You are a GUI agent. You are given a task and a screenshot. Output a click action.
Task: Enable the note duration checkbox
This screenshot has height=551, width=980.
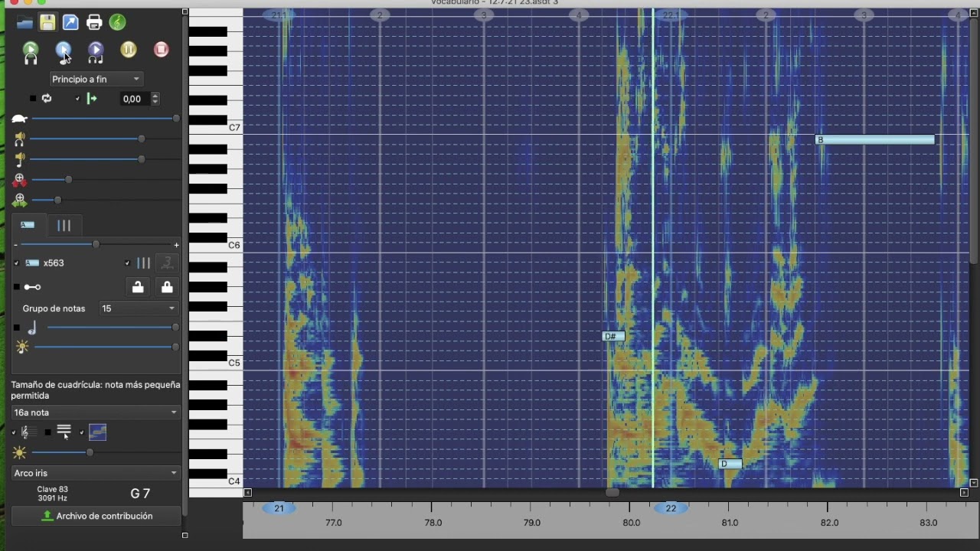pyautogui.click(x=16, y=328)
